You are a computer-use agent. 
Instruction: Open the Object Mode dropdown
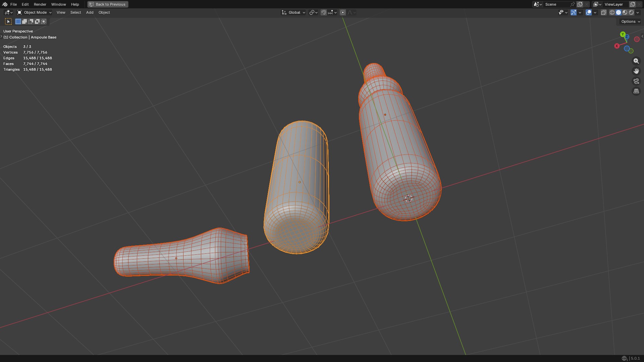click(35, 12)
